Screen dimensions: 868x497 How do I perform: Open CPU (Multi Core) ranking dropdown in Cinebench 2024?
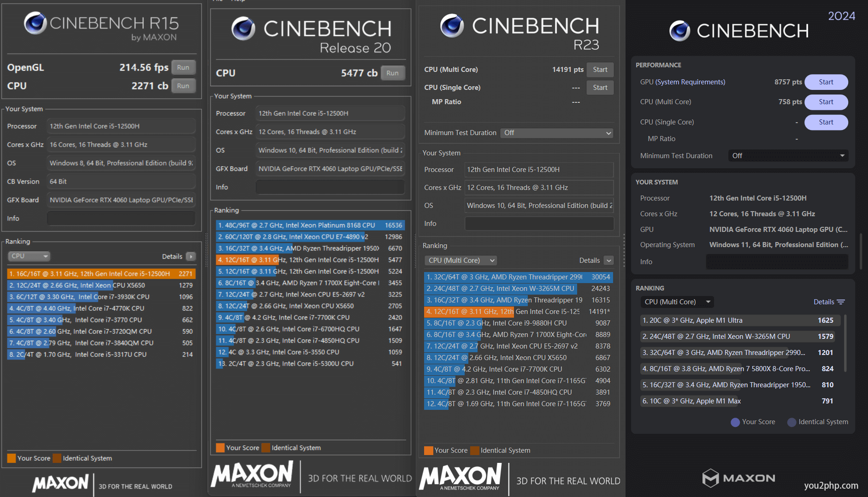point(677,302)
